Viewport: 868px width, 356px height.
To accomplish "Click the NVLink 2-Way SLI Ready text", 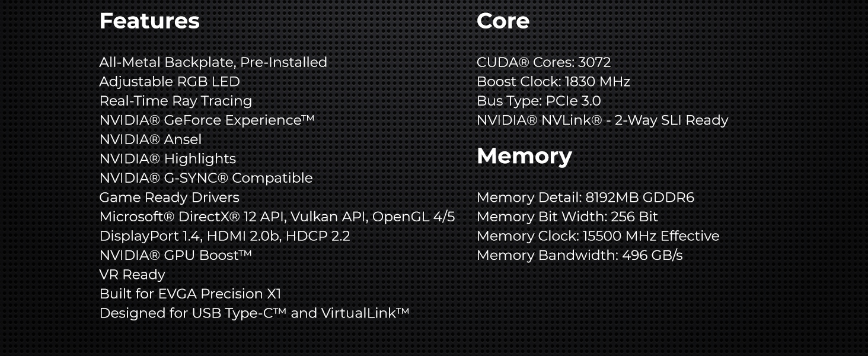I will (602, 120).
